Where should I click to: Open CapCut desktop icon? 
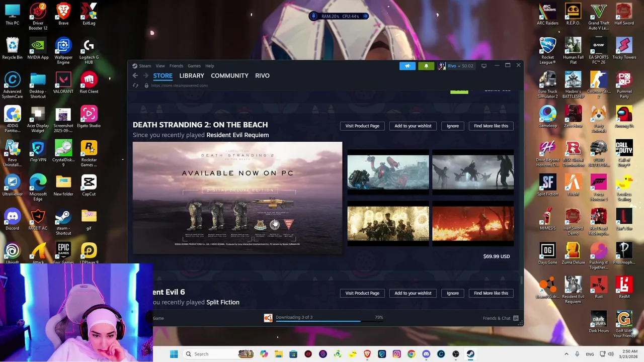(x=89, y=186)
